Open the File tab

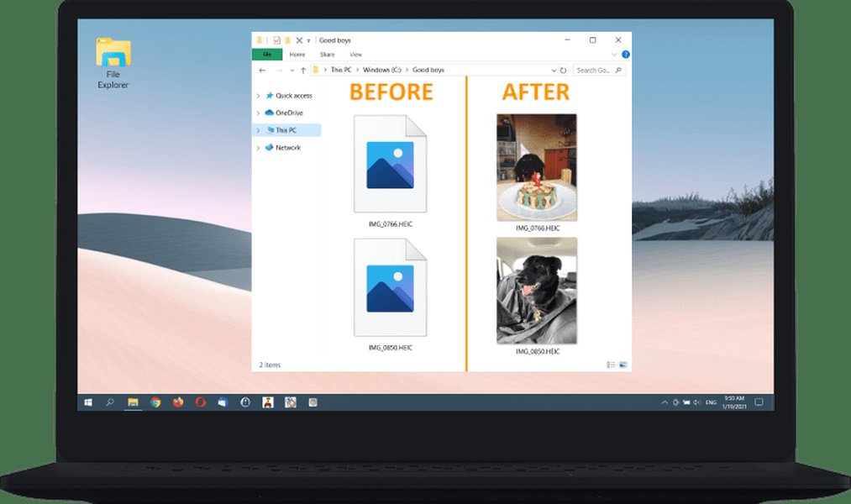click(267, 55)
